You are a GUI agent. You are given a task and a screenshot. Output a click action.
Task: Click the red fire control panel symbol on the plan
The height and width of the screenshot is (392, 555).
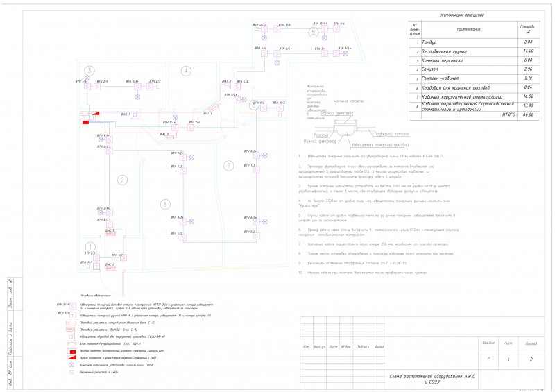click(x=85, y=122)
